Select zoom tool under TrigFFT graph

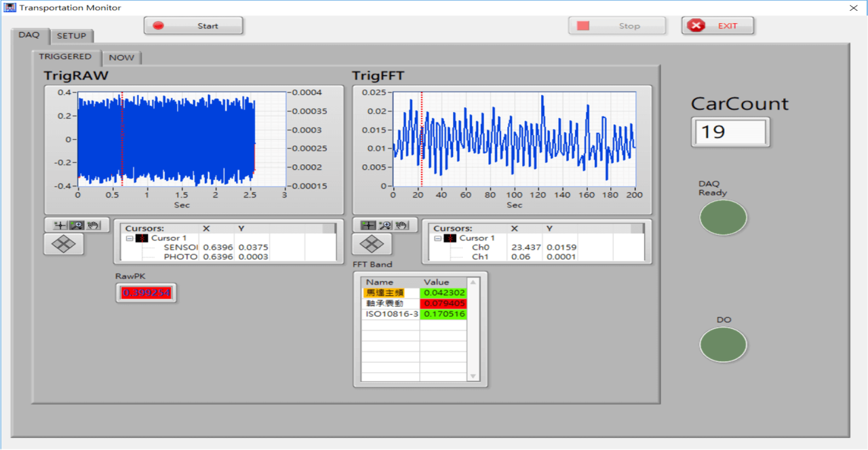click(384, 225)
